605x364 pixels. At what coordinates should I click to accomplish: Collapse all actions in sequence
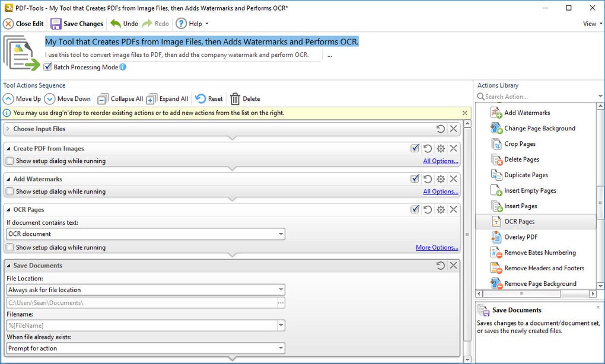(120, 99)
